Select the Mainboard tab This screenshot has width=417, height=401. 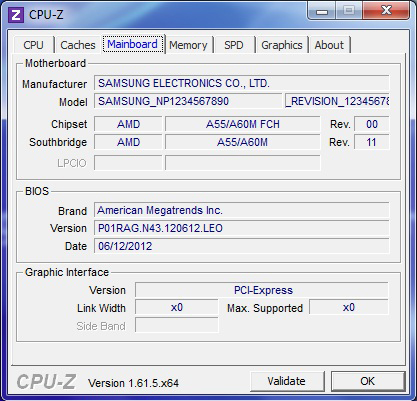click(x=133, y=44)
